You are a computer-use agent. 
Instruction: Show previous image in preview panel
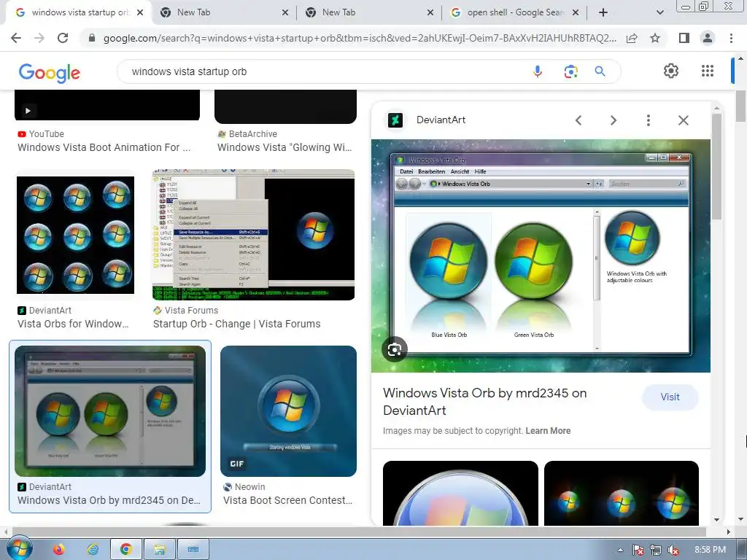click(578, 120)
